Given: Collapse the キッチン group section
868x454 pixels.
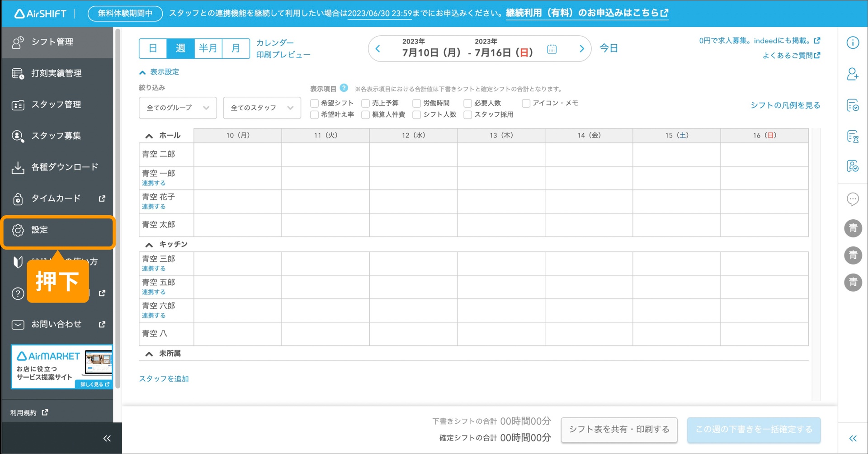Looking at the screenshot, I should [x=149, y=245].
